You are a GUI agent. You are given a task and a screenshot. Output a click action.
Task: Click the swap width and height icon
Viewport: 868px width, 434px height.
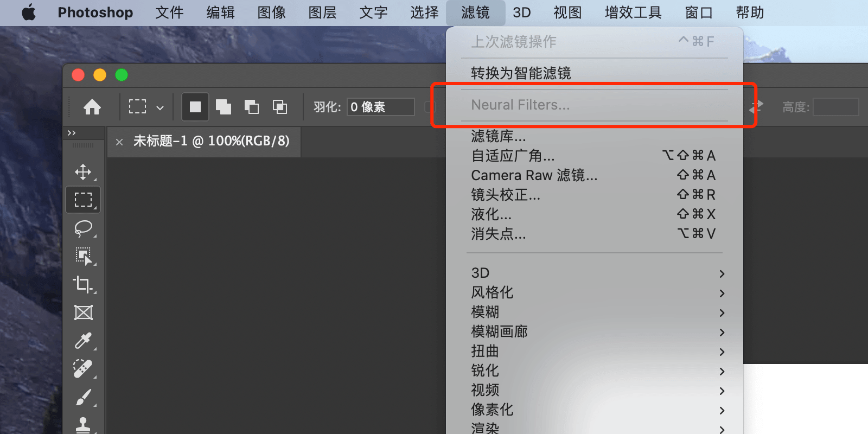click(756, 107)
